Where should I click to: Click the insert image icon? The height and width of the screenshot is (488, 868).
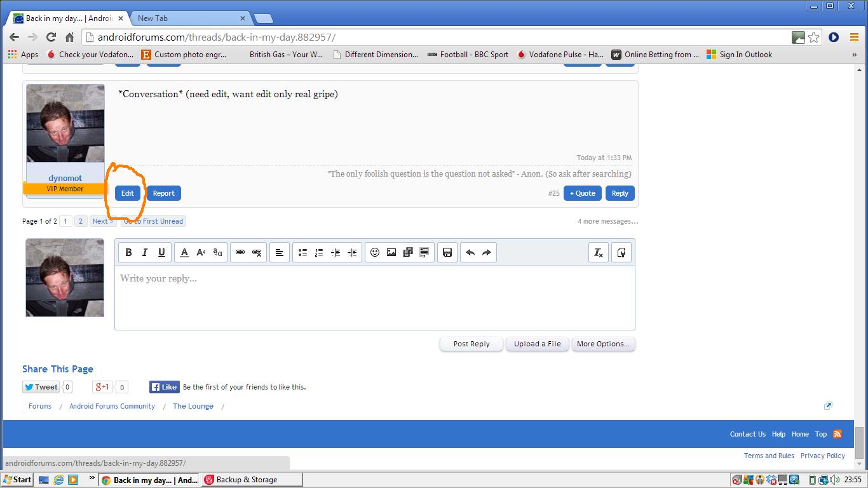pos(391,252)
